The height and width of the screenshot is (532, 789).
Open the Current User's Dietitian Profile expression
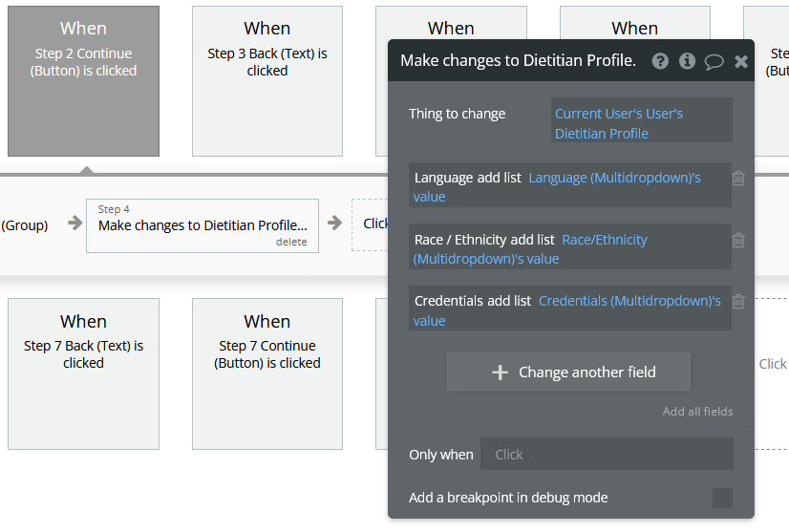tap(619, 123)
